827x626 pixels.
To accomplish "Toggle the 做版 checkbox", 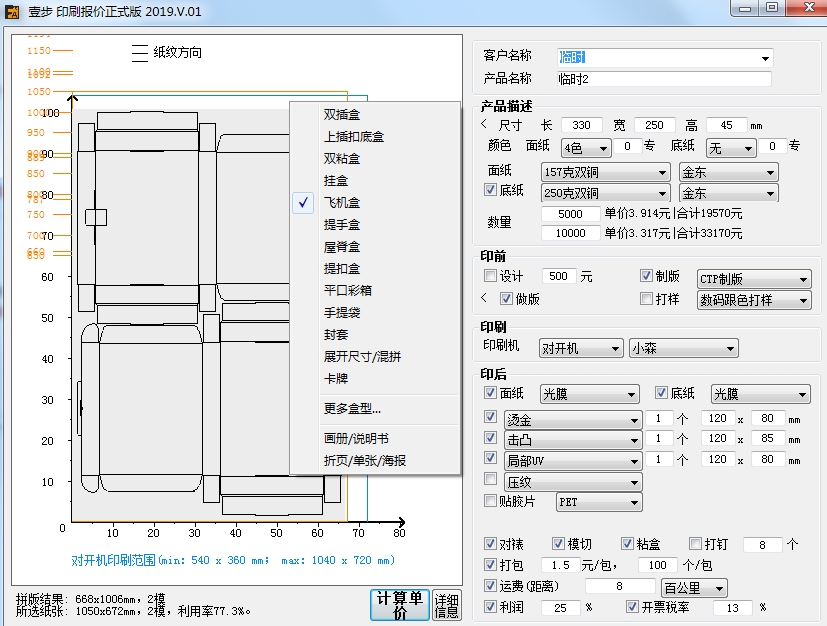I will pyautogui.click(x=506, y=298).
